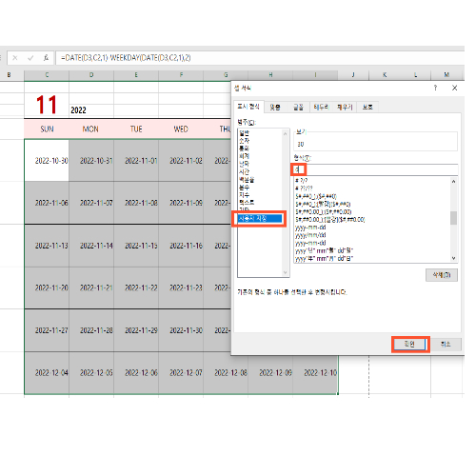Screen dimensions: 476x476
Task: Switch to the 맞춤 tab
Action: (275, 108)
